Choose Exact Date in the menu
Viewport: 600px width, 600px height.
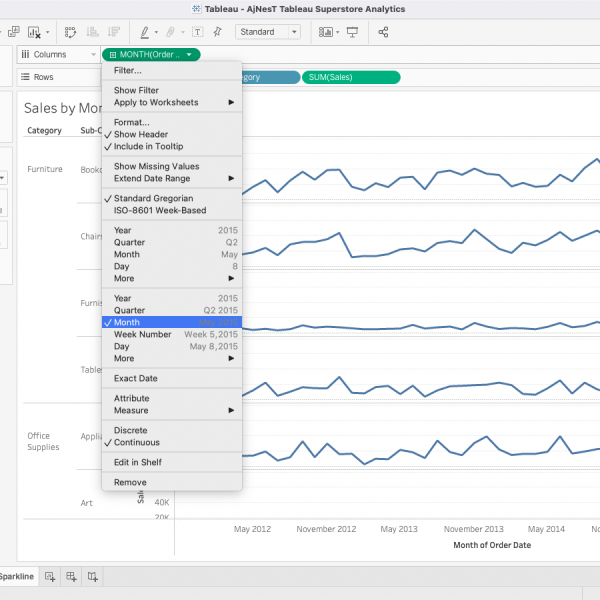135,378
